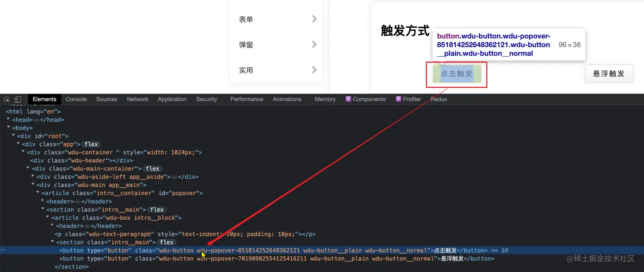The width and height of the screenshot is (644, 272).
Task: Expand the div.wdu-aside-left node
Action: (33, 177)
